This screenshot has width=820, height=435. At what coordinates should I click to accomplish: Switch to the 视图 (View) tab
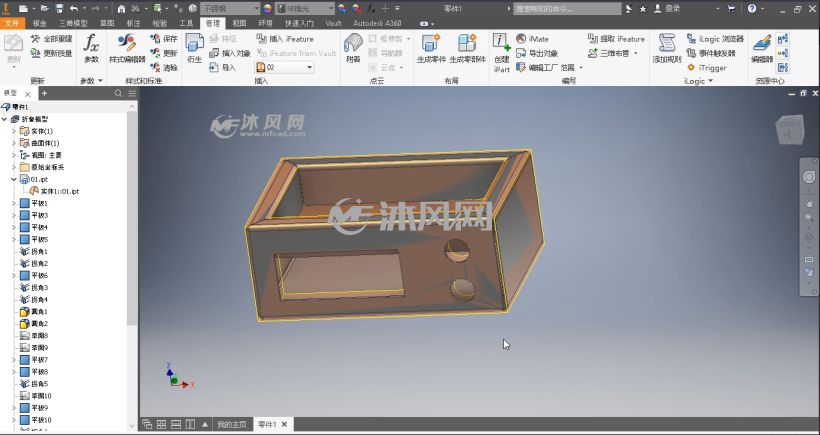tap(240, 24)
